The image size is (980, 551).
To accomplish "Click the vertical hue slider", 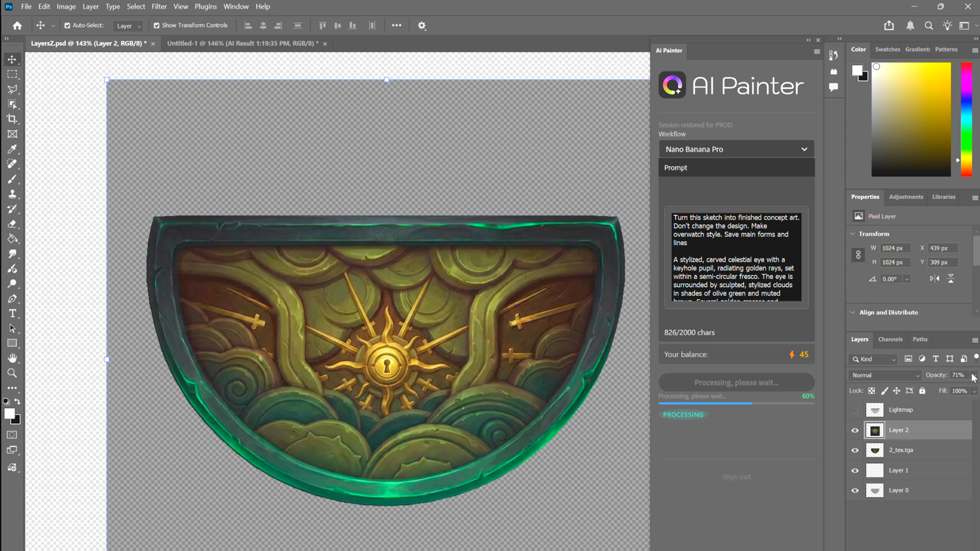I will coord(967,119).
